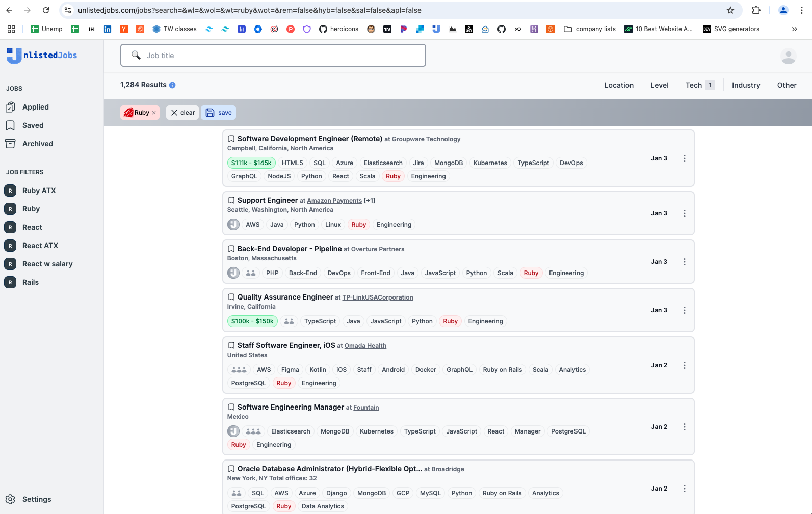Bookmark the Back-End Developer - Pipeline job

[231, 249]
